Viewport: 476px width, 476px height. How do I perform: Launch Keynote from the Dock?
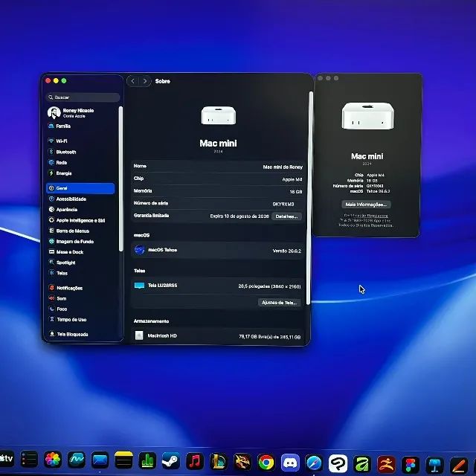(x=434, y=465)
